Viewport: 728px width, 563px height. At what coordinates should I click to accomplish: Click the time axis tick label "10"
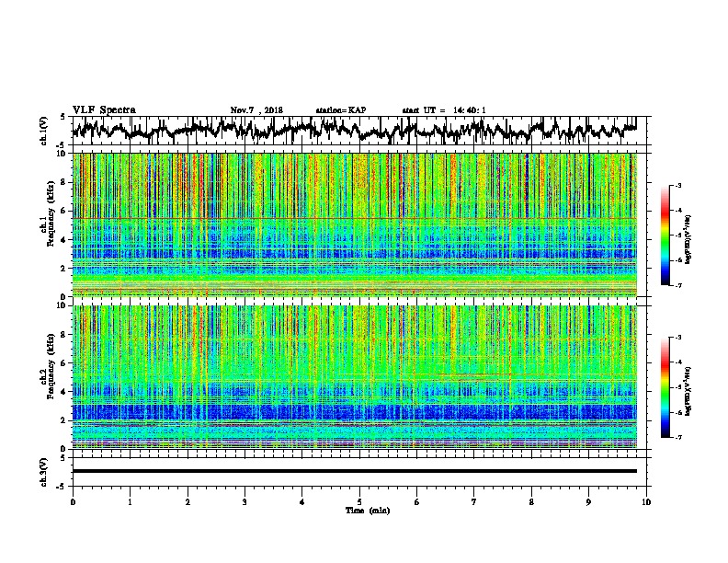[x=646, y=502]
